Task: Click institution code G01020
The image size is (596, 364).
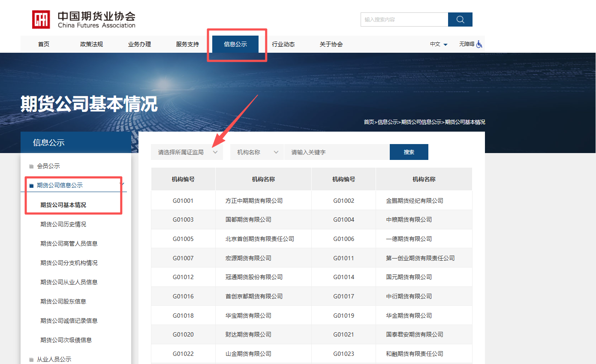Action: [x=183, y=334]
